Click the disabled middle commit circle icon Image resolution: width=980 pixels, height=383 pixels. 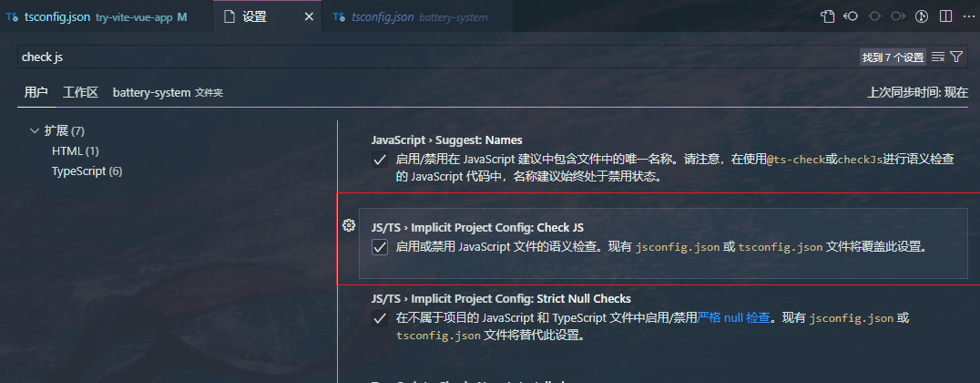[874, 17]
